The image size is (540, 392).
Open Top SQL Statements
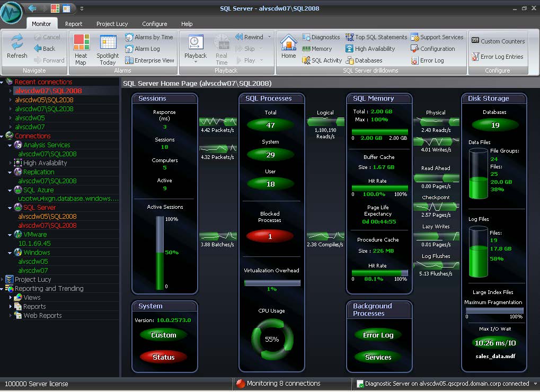[x=376, y=37]
